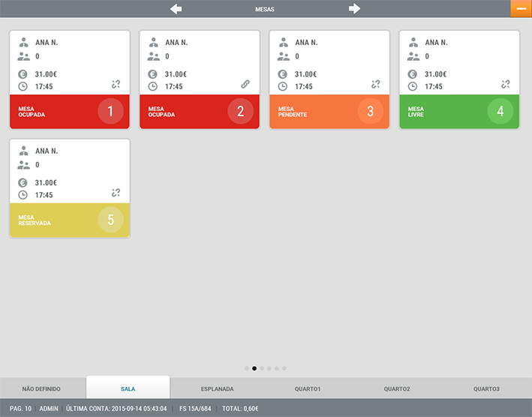Click the unlink icon on table 3 card

(375, 85)
